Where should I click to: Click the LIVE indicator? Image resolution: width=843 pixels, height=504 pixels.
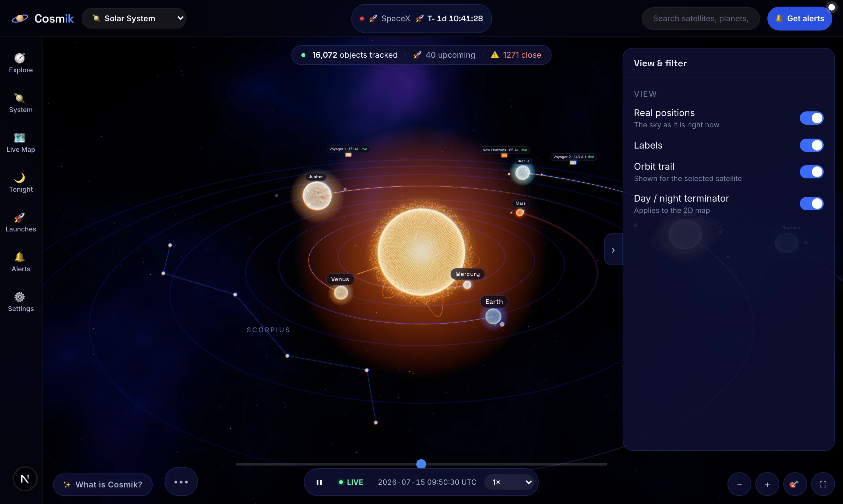coord(351,482)
